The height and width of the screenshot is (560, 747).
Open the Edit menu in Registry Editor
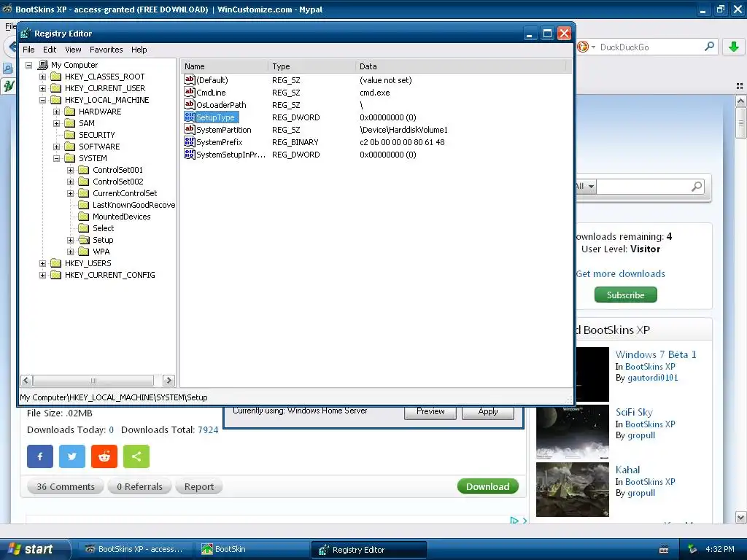pos(50,50)
